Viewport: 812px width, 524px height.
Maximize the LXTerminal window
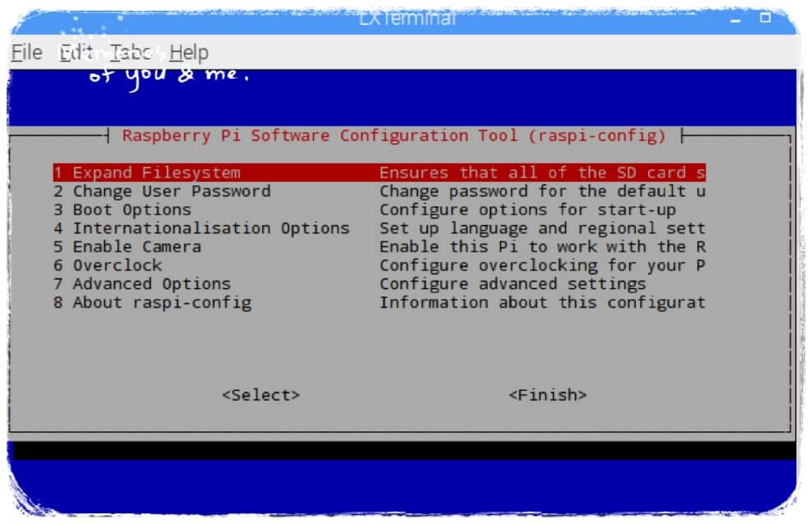(764, 17)
